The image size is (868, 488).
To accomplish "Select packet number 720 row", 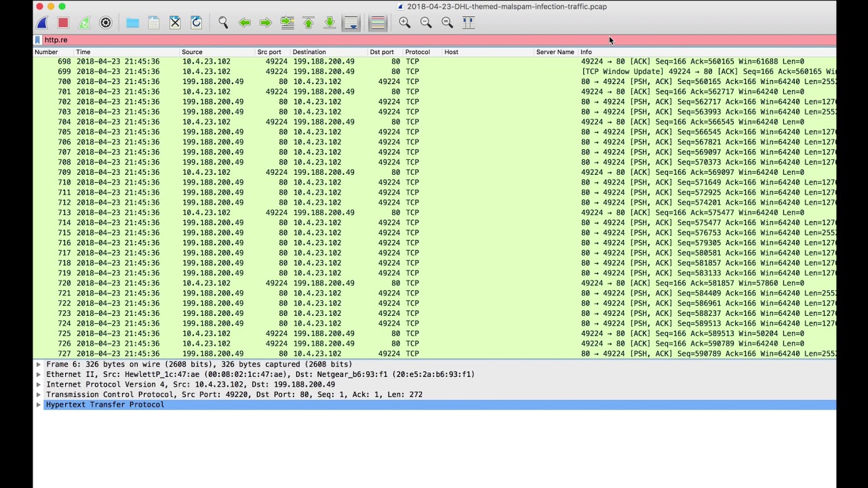I will 434,283.
